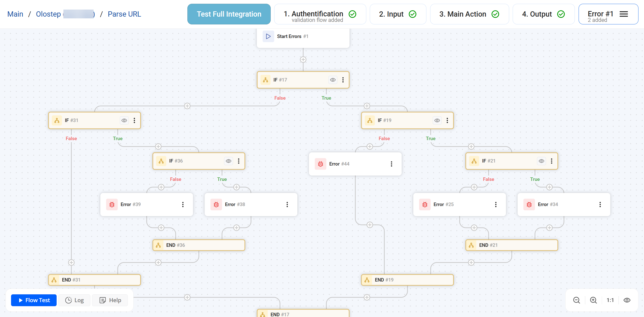
Task: Open the three-dot menu on Error #38
Action: click(287, 205)
